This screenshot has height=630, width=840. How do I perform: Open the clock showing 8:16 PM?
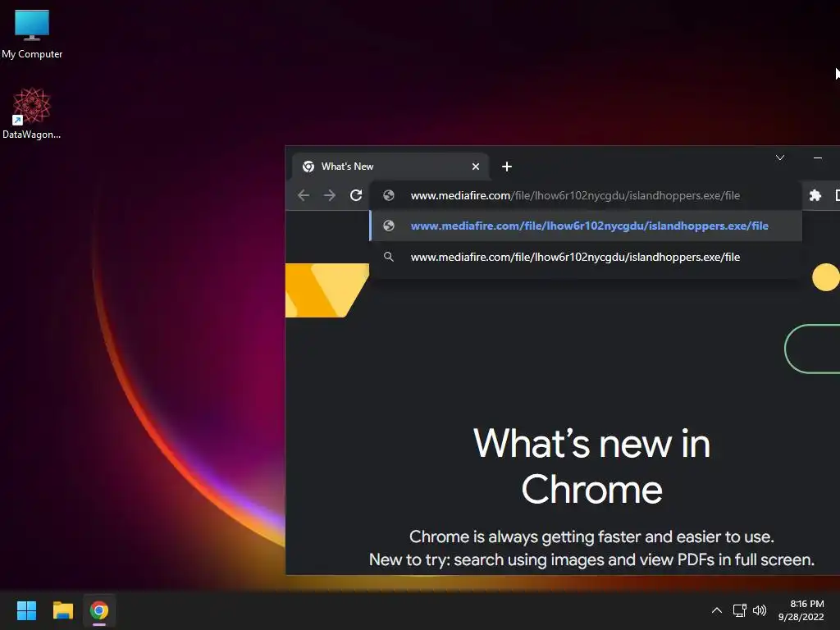[x=801, y=610]
